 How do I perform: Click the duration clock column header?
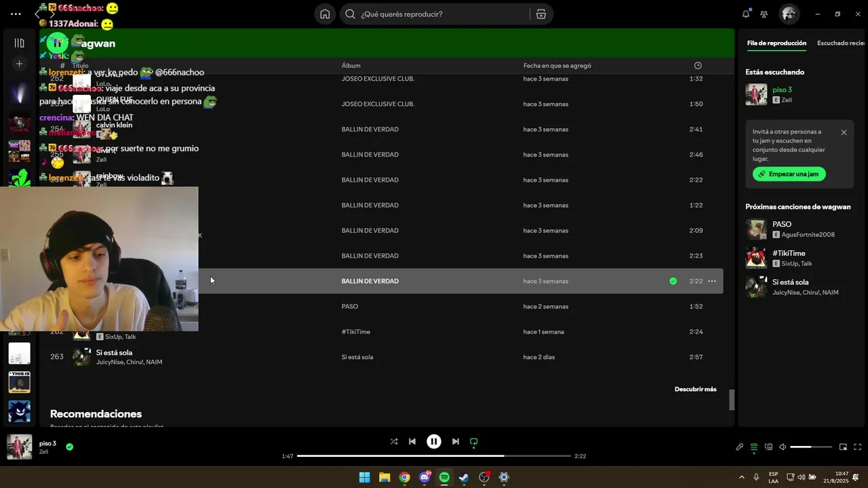point(698,66)
